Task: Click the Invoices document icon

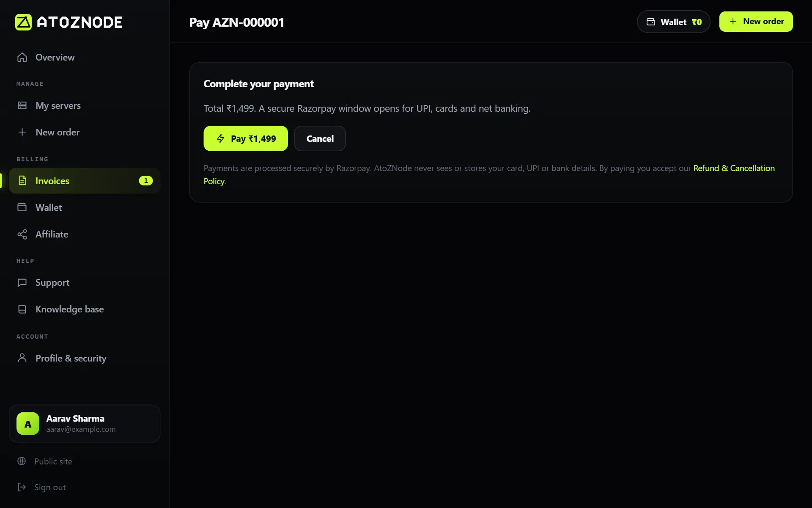Action: point(22,181)
